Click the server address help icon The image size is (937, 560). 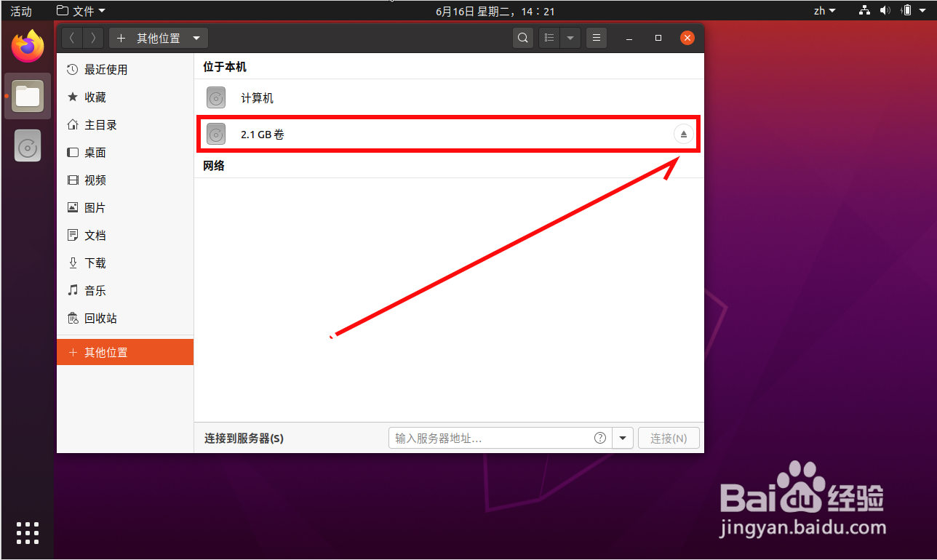point(600,438)
